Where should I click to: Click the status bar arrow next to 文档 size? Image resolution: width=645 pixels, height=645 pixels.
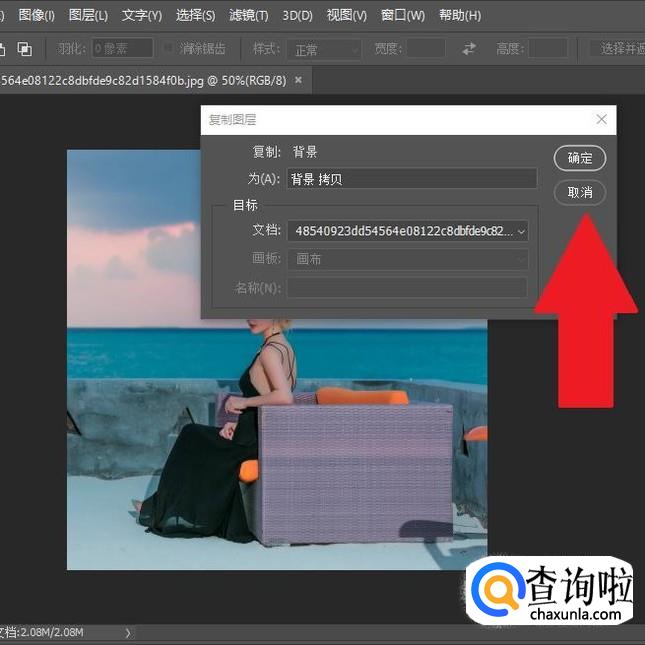[x=127, y=632]
